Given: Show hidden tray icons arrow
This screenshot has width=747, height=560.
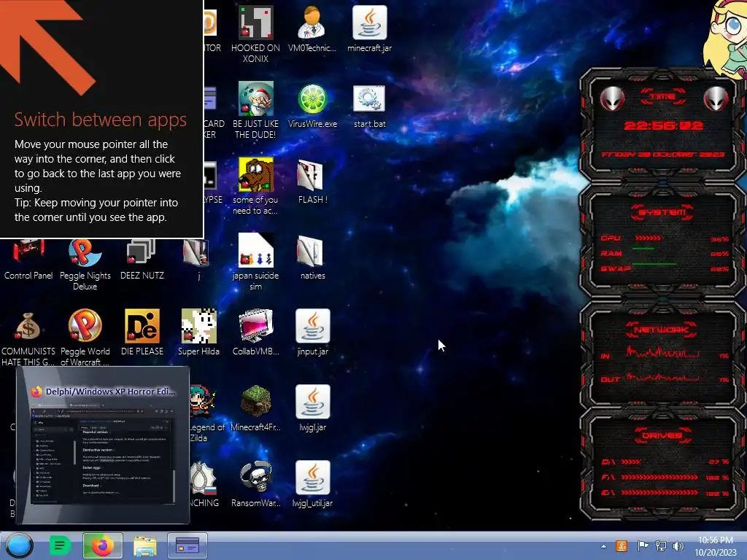Looking at the screenshot, I should [x=603, y=546].
